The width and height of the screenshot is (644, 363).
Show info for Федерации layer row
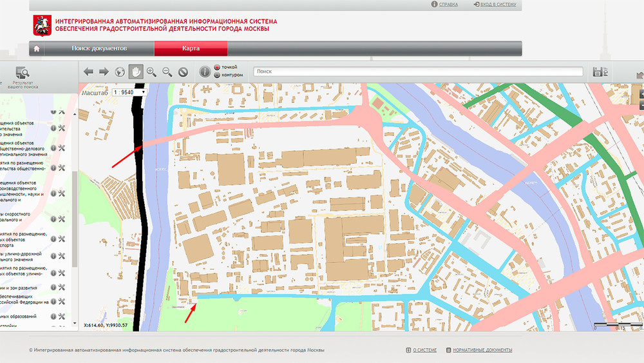[53, 302]
